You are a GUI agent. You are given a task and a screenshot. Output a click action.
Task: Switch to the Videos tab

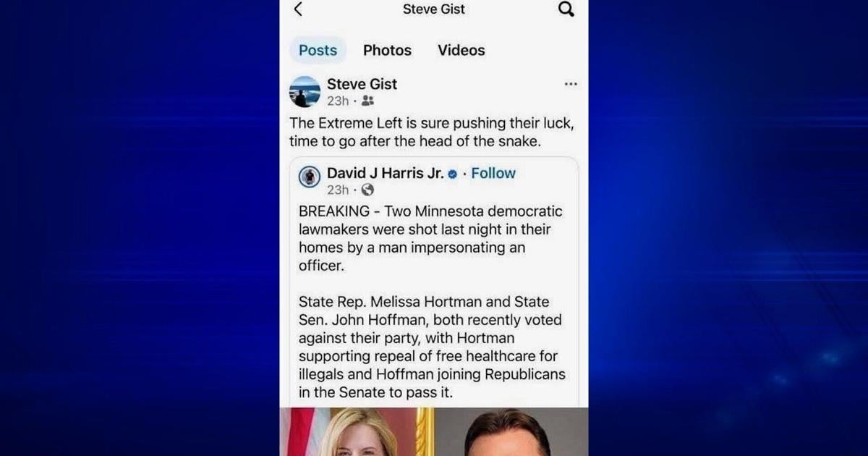pyautogui.click(x=461, y=50)
